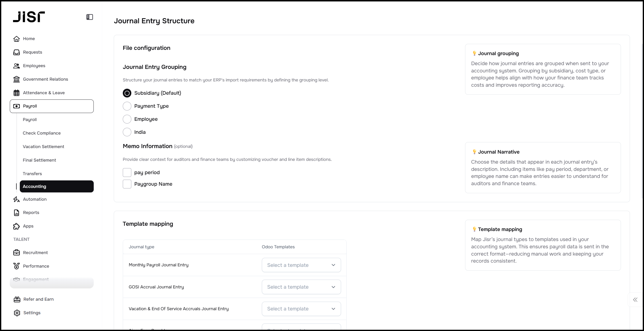Click the Employees people icon

17,66
